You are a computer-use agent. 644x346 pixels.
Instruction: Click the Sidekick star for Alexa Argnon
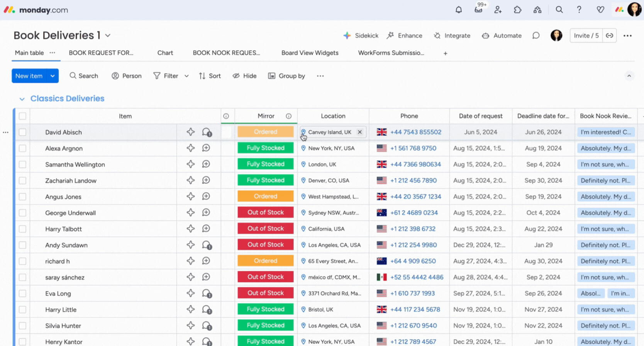[x=191, y=148]
